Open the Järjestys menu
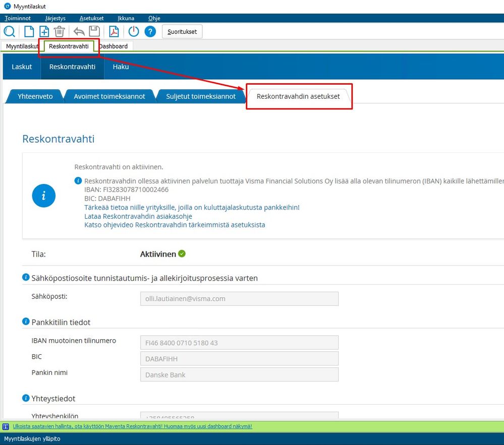 tap(55, 18)
